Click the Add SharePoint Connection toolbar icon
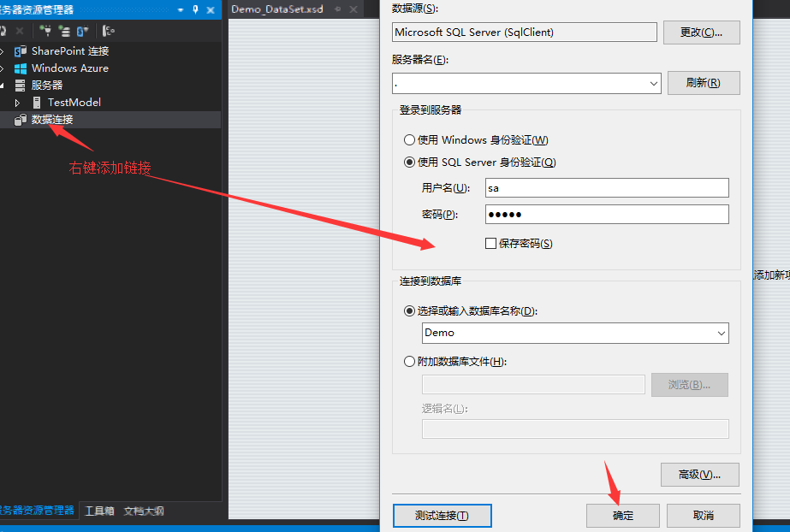The width and height of the screenshot is (790, 532). tap(83, 31)
